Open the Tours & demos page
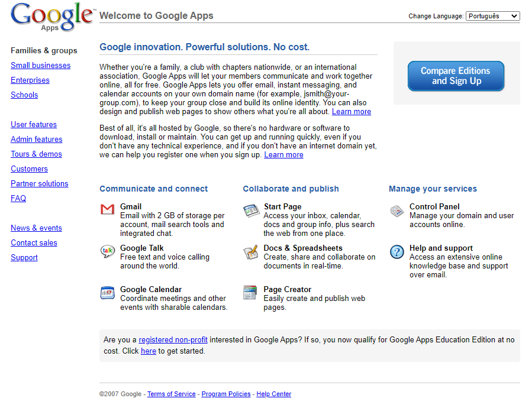 click(36, 154)
